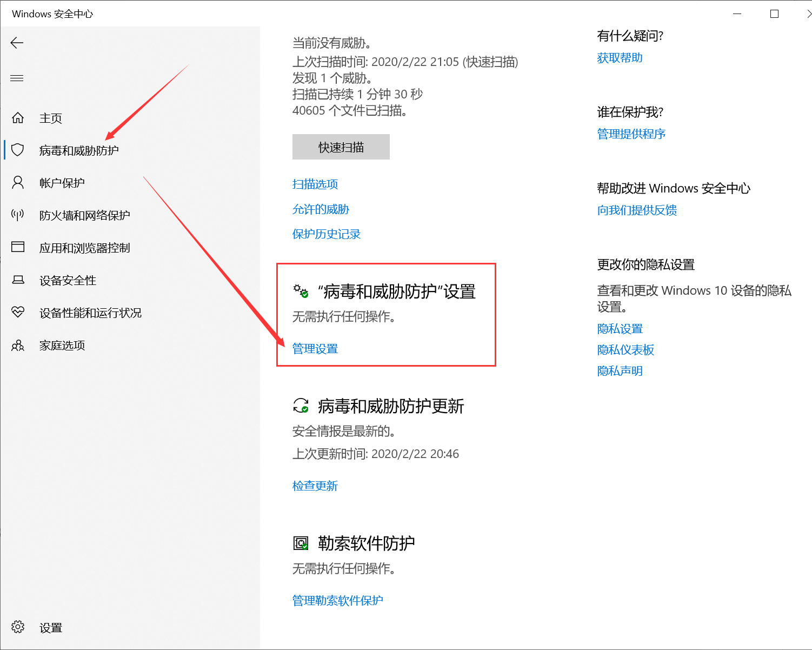Click the 扫描已持续 1 分钟 30 秒 text
The image size is (812, 650).
click(x=357, y=94)
